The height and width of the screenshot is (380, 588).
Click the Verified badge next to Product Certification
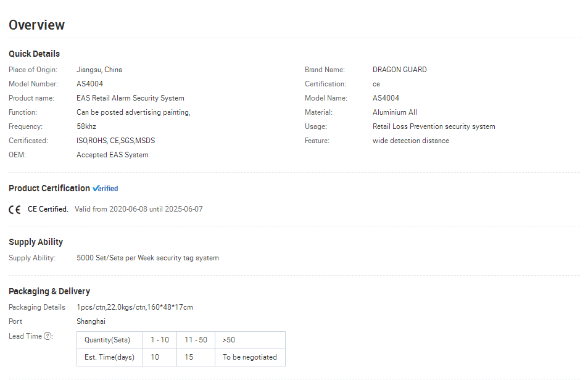(106, 189)
